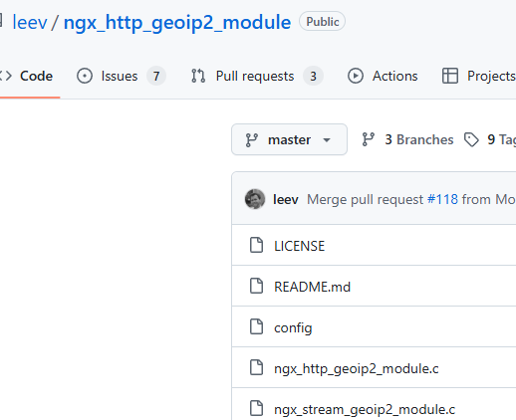The image size is (516, 420).
Task: Open ngx_stream_geoip2_module.c file
Action: click(365, 409)
